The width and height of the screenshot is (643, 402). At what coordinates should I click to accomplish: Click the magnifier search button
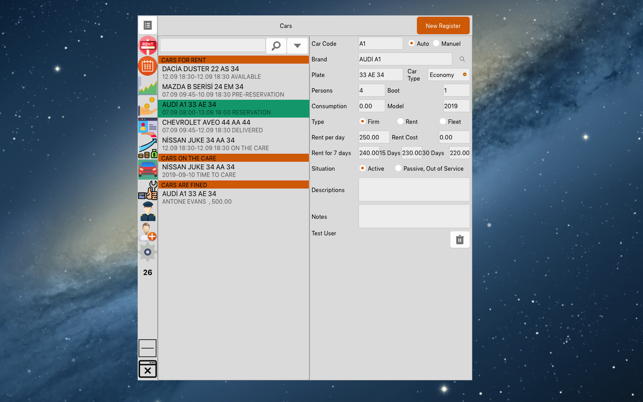point(276,46)
